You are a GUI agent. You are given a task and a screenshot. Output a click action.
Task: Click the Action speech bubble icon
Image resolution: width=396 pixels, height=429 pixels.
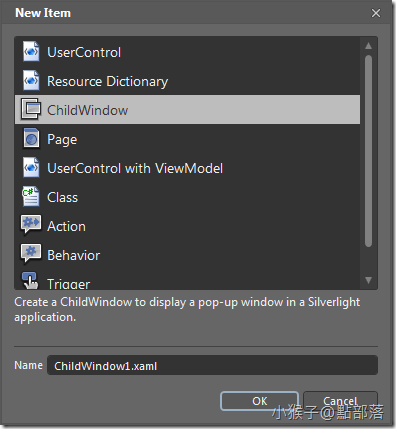point(31,225)
